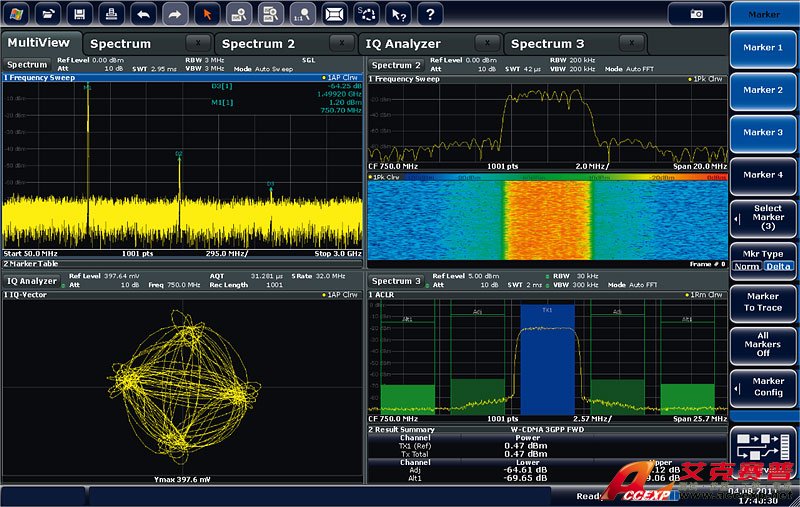Undo the last action
Viewport: 800px width, 507px height.
coord(144,14)
